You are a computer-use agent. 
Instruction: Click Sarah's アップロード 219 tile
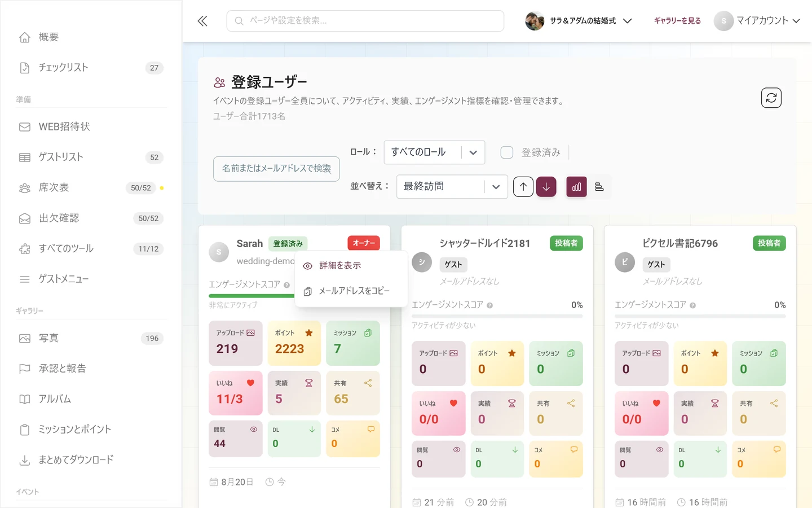pyautogui.click(x=236, y=343)
